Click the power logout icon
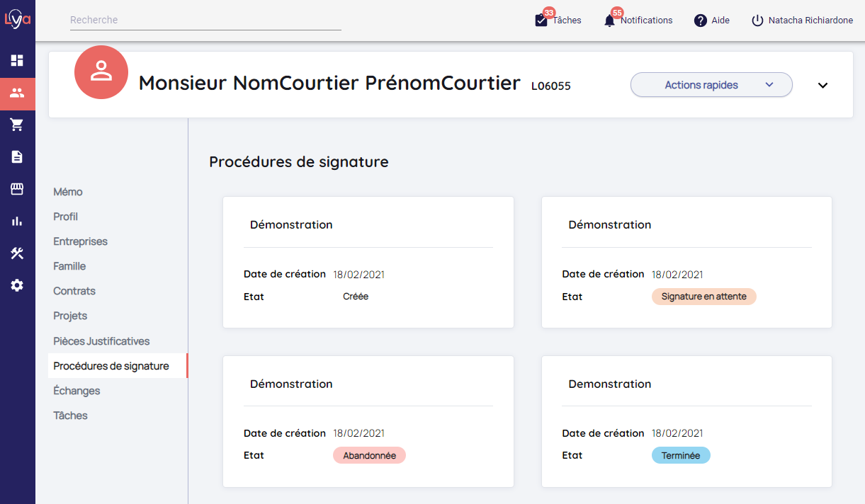The image size is (865, 504). (757, 21)
